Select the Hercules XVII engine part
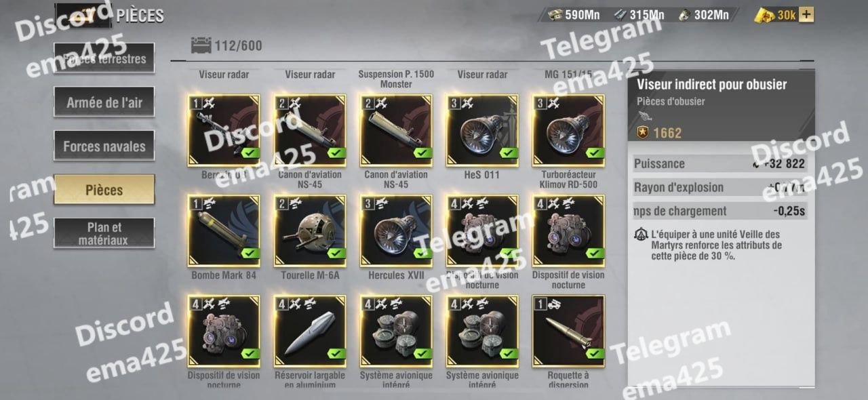This screenshot has width=868, height=400. point(396,231)
